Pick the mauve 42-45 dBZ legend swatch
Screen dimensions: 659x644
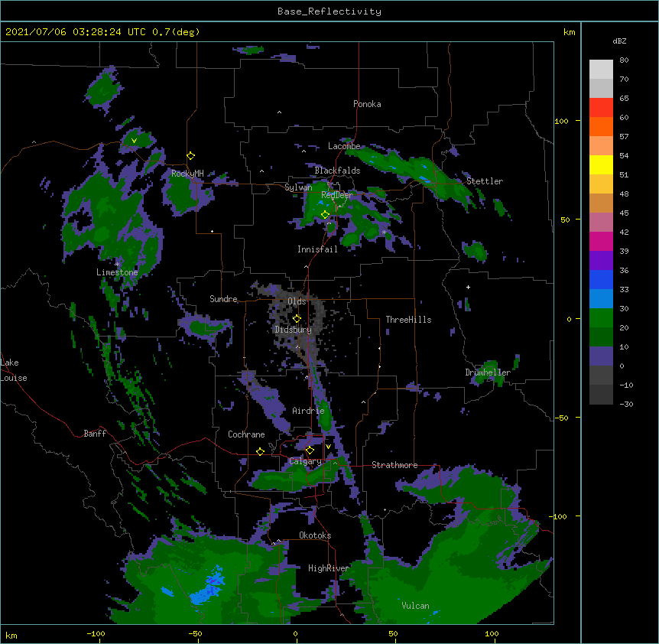pyautogui.click(x=601, y=222)
